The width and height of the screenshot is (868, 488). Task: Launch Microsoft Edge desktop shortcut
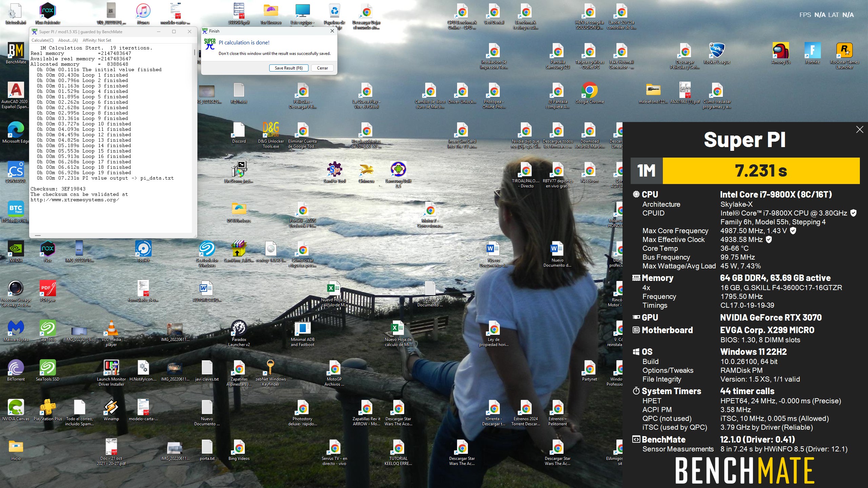pos(16,133)
